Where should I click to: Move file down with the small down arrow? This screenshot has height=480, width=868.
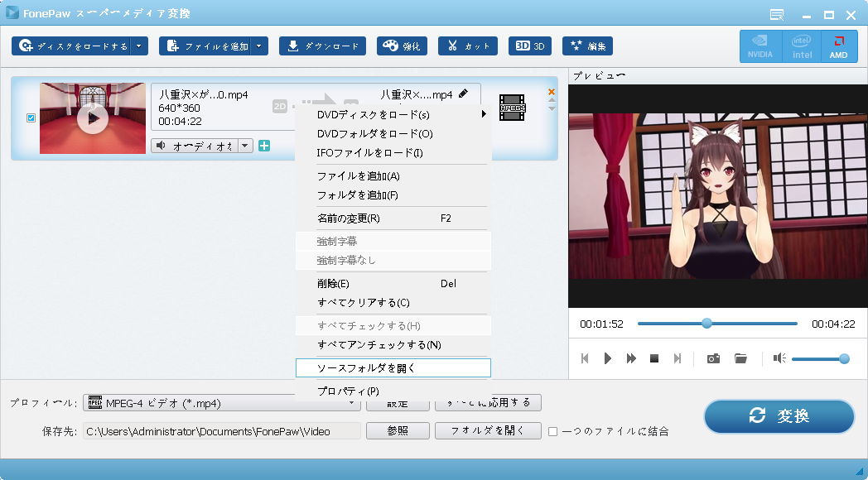point(552,108)
